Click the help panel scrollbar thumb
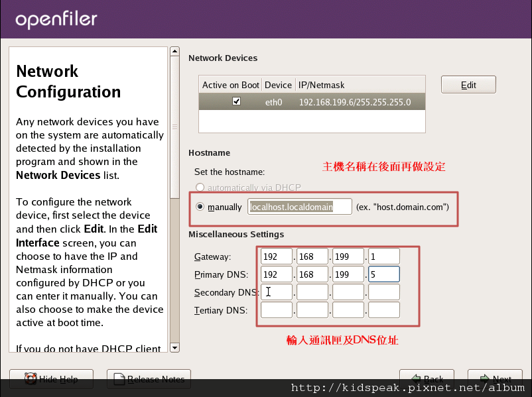The image size is (532, 397). coord(174,127)
